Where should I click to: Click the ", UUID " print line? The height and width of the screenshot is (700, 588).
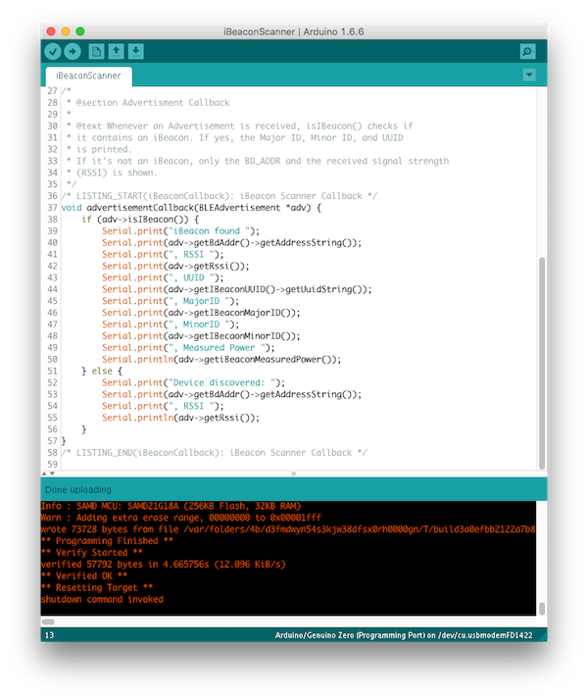[163, 277]
